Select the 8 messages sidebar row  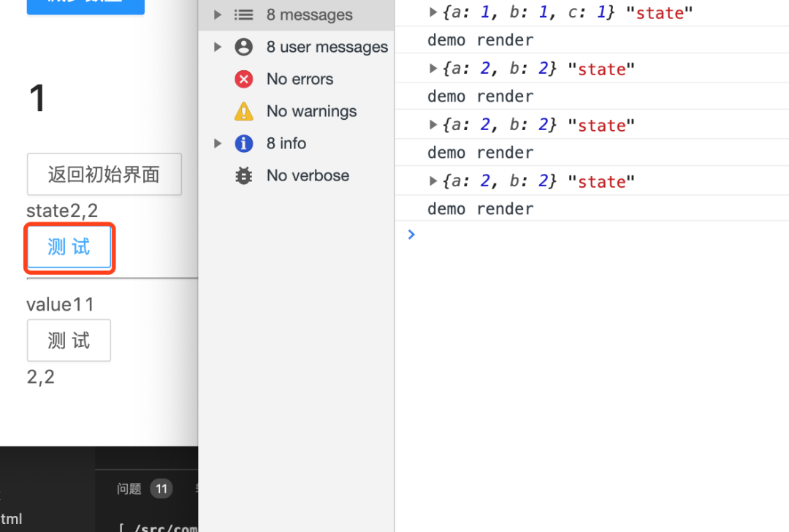tap(297, 15)
